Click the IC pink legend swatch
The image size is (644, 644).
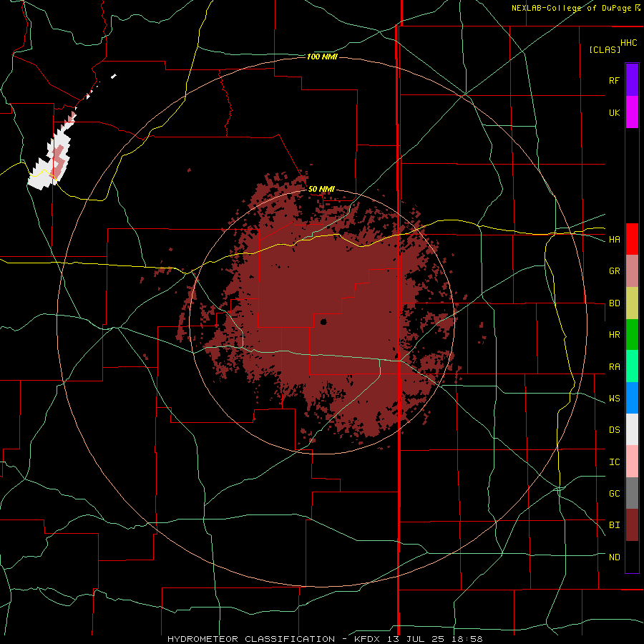coord(632,462)
